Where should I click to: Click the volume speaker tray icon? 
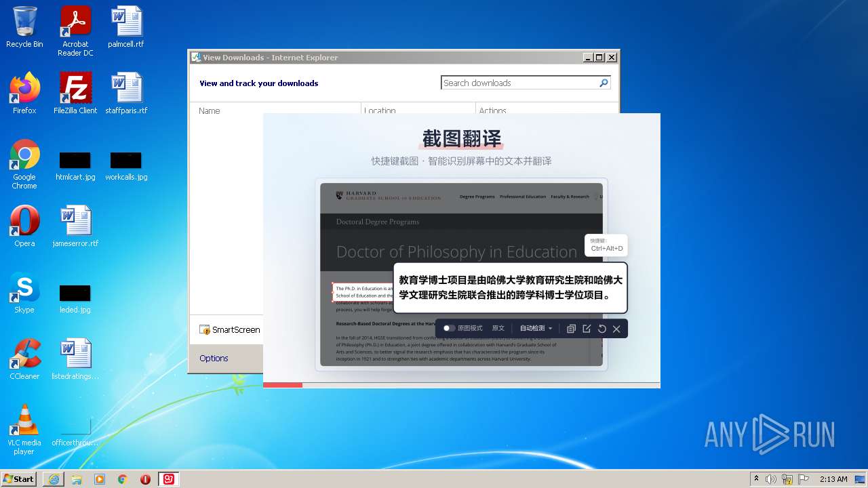click(771, 479)
